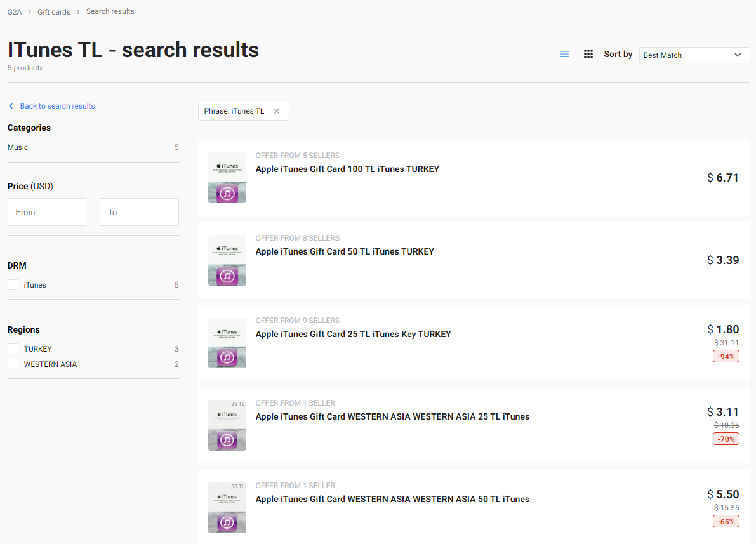Click the $ 3.11 price
This screenshot has width=756, height=544.
pyautogui.click(x=723, y=412)
